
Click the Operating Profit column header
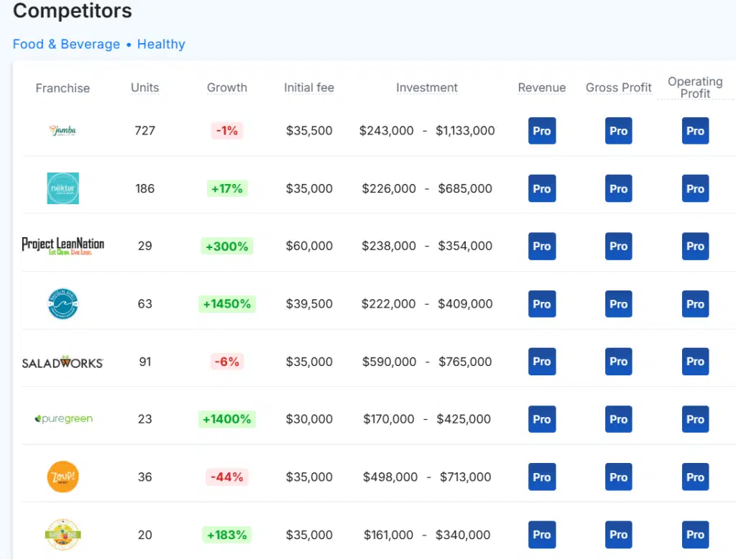[x=695, y=88]
